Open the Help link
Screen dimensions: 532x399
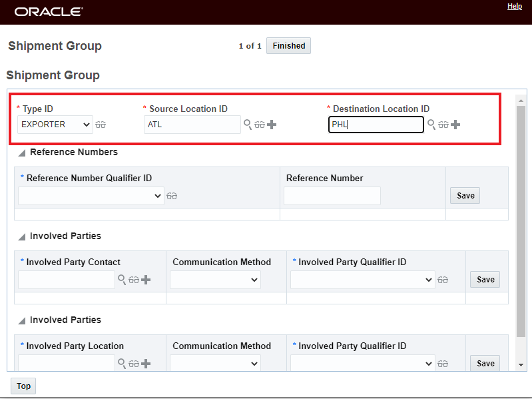514,6
